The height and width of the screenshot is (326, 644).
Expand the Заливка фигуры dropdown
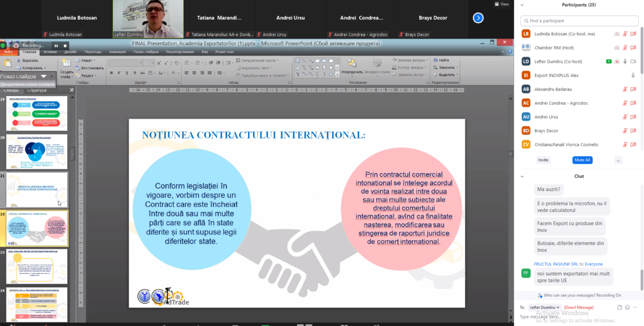point(427,61)
